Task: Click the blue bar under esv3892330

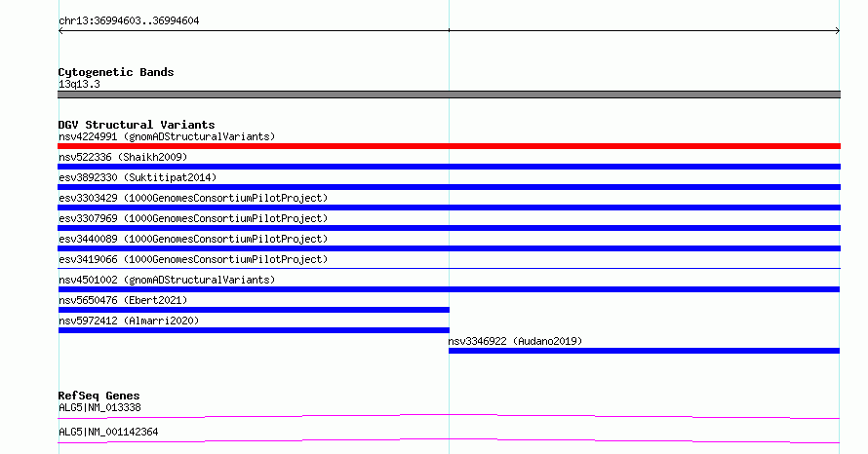Action: point(449,187)
